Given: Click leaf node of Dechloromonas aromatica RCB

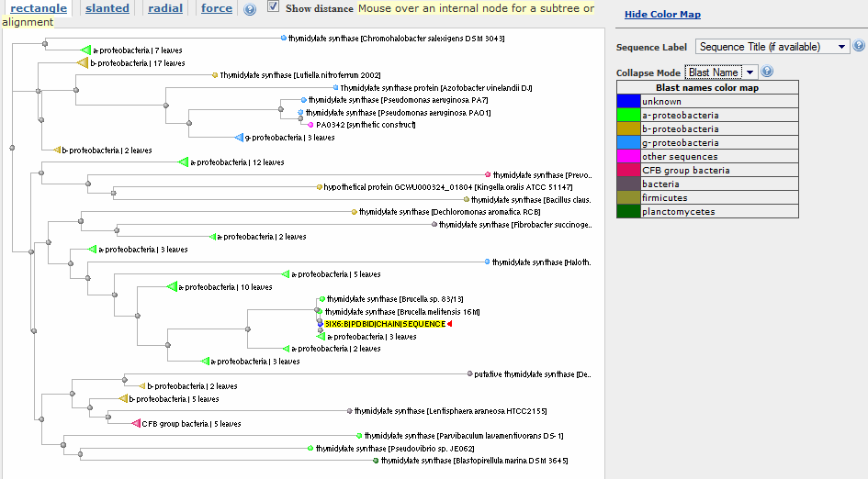Looking at the screenshot, I should 355,212.
